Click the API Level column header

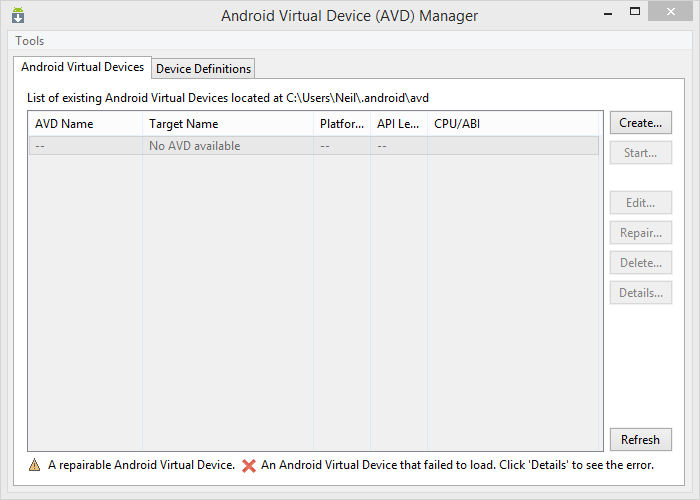[x=398, y=124]
